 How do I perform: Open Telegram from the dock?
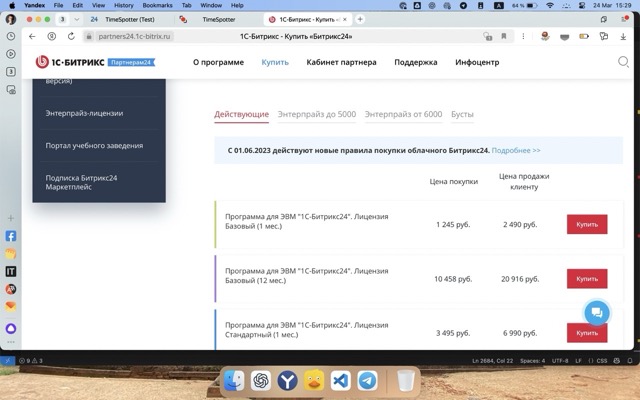367,381
